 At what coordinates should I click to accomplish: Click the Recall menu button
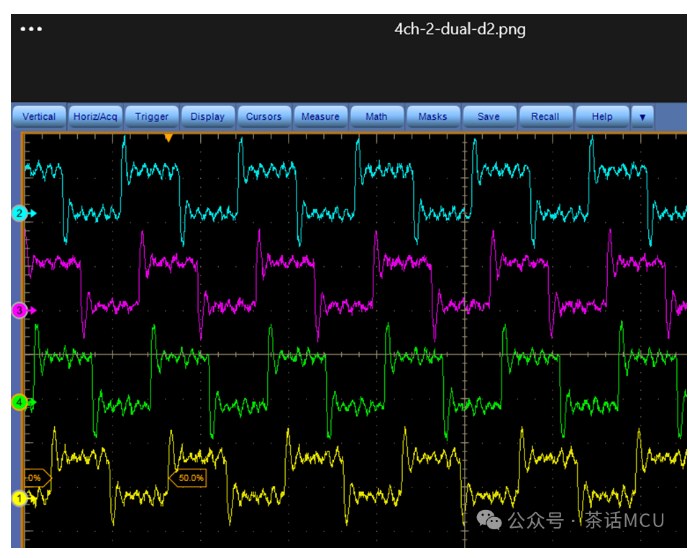[546, 117]
